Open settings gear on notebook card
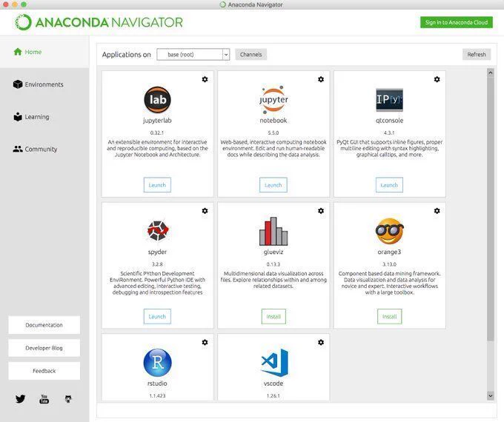Image resolution: width=504 pixels, height=422 pixels. point(321,79)
